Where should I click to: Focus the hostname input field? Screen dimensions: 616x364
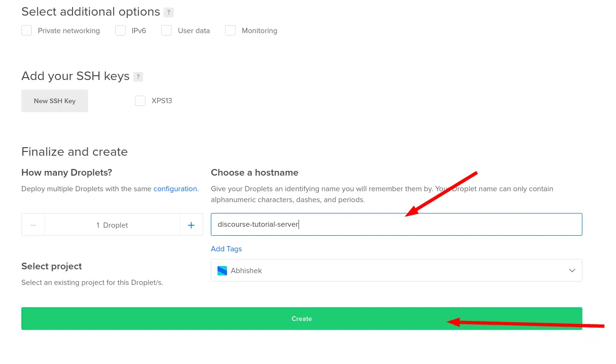click(x=396, y=224)
